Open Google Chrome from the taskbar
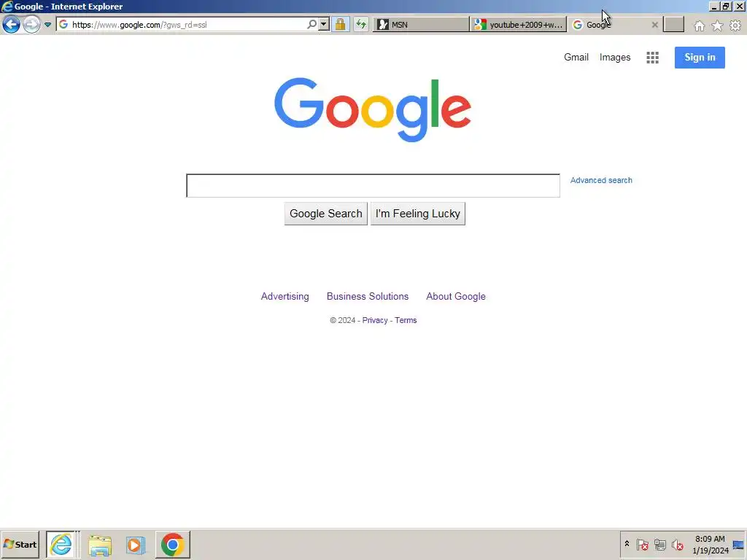 click(x=172, y=544)
